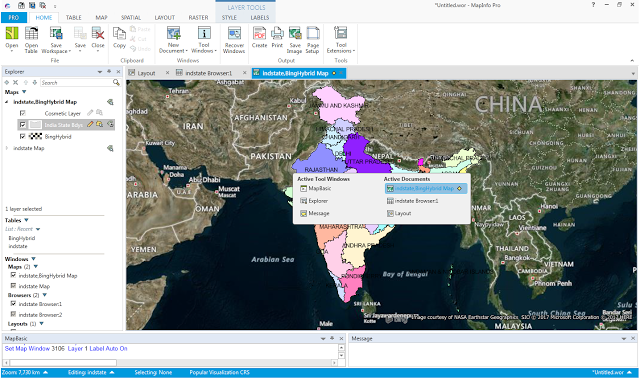Click the Save Image icon
The image size is (640, 380).
(295, 33)
